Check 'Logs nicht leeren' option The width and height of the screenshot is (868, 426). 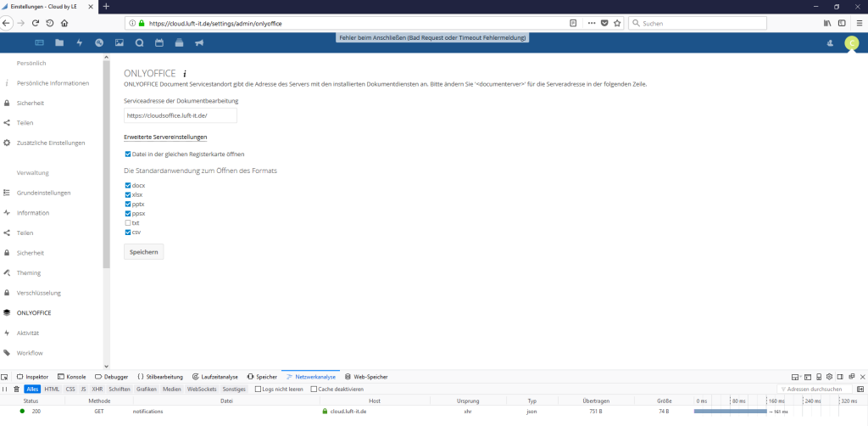[x=258, y=389]
